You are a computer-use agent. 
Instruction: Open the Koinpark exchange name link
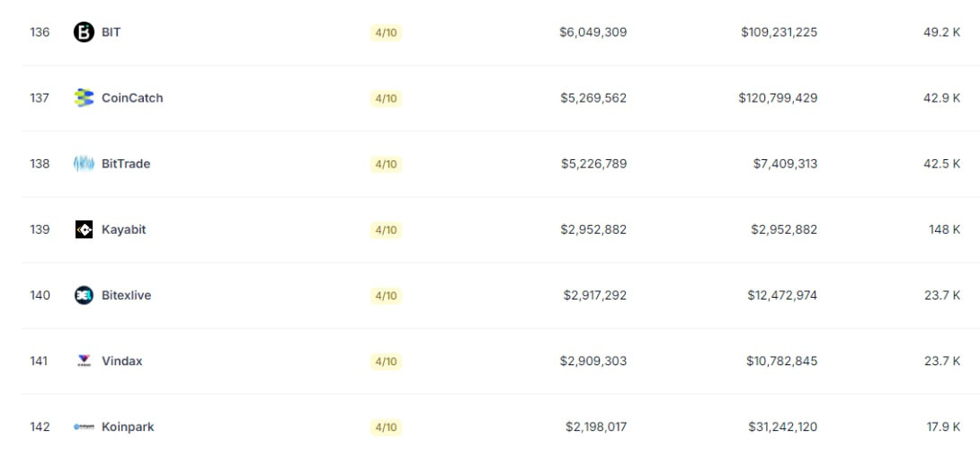tap(129, 427)
